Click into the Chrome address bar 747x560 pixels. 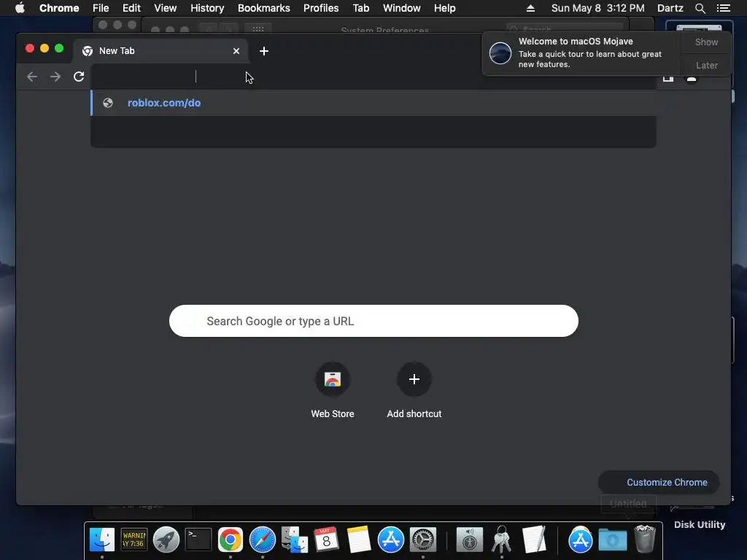373,77
